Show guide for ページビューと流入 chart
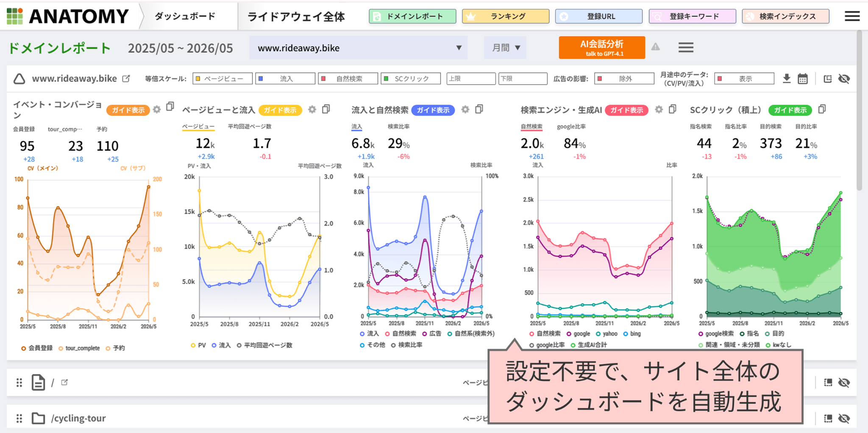Screen dimensions: 868x433 click(280, 110)
